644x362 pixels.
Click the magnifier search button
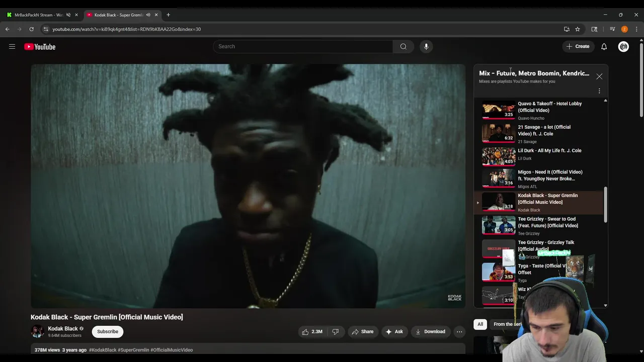[x=403, y=46]
